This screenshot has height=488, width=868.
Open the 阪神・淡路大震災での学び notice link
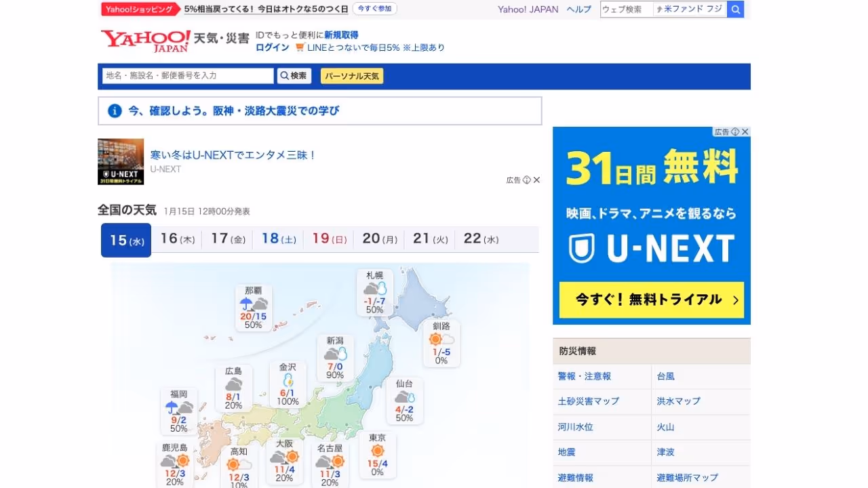click(234, 111)
